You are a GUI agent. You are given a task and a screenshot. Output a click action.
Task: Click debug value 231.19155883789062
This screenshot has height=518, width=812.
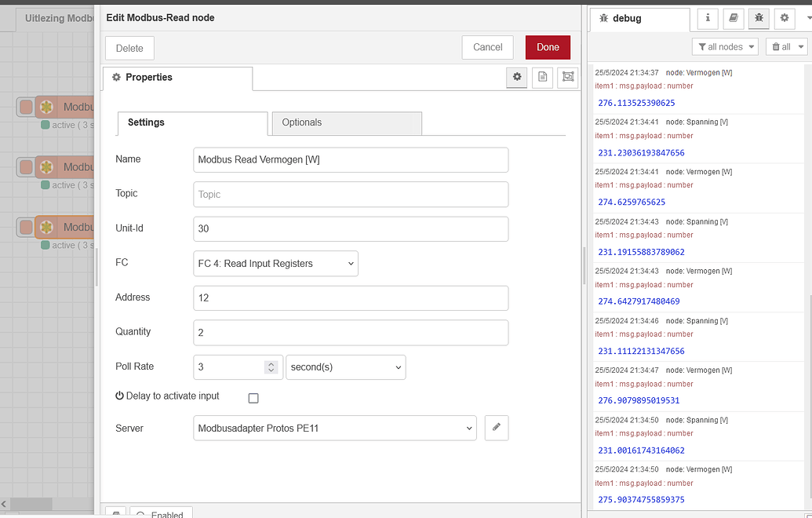641,252
